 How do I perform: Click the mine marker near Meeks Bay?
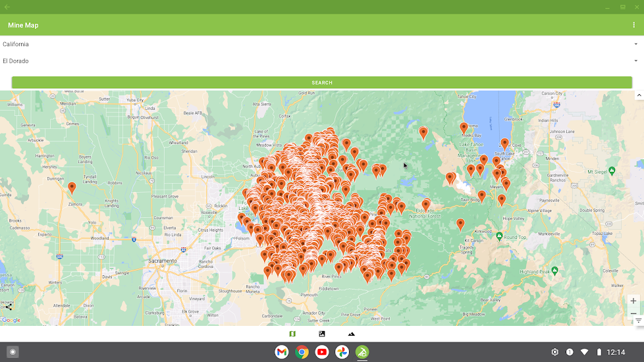coord(464,128)
